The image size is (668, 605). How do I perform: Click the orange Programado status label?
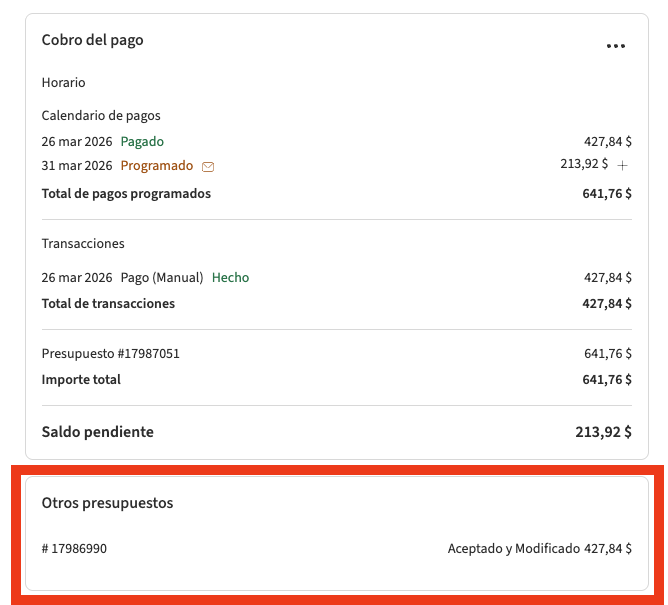[157, 165]
